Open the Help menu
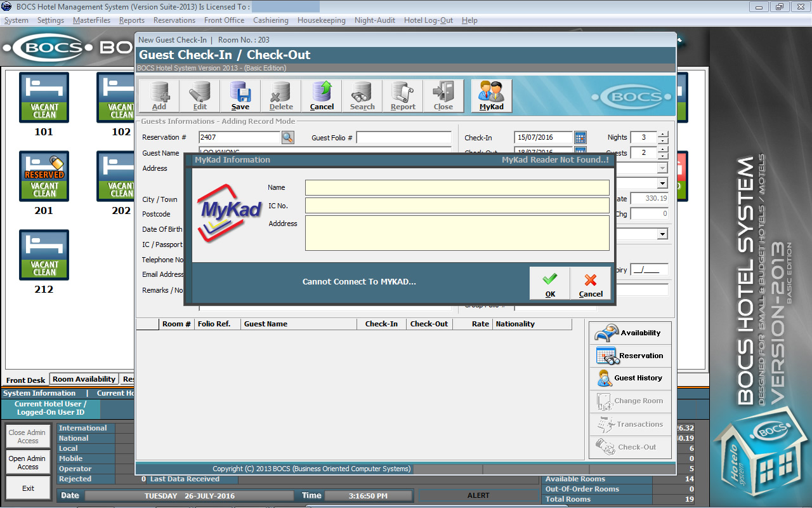812x508 pixels. (469, 20)
